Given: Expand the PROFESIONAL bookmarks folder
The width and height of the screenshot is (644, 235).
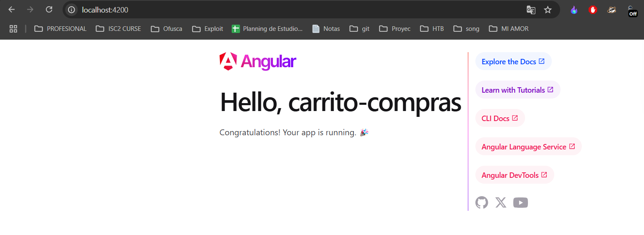Looking at the screenshot, I should 61,29.
